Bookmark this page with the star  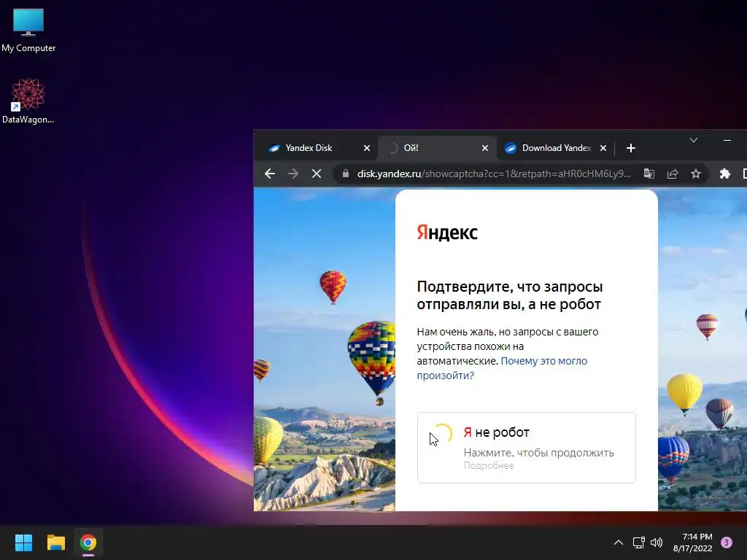tap(696, 174)
